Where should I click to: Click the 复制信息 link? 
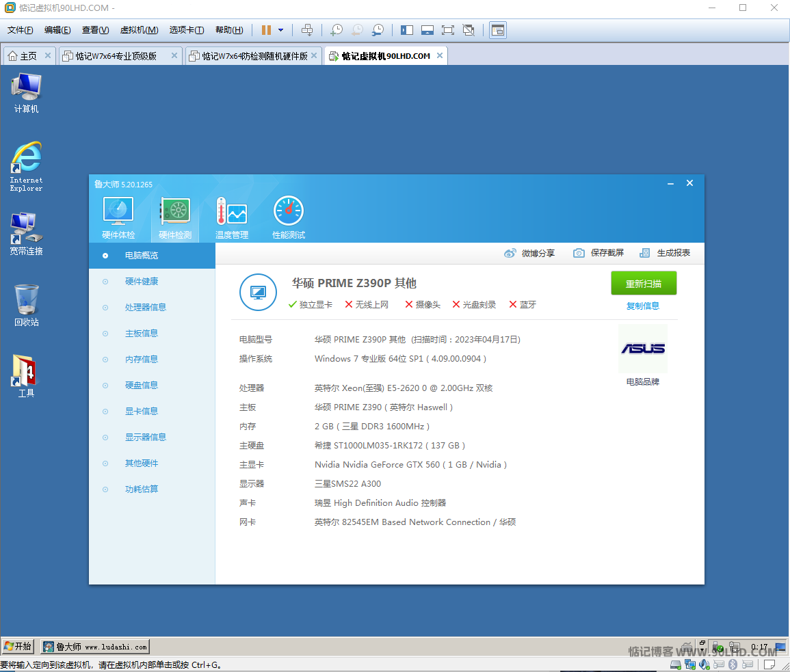coord(643,306)
